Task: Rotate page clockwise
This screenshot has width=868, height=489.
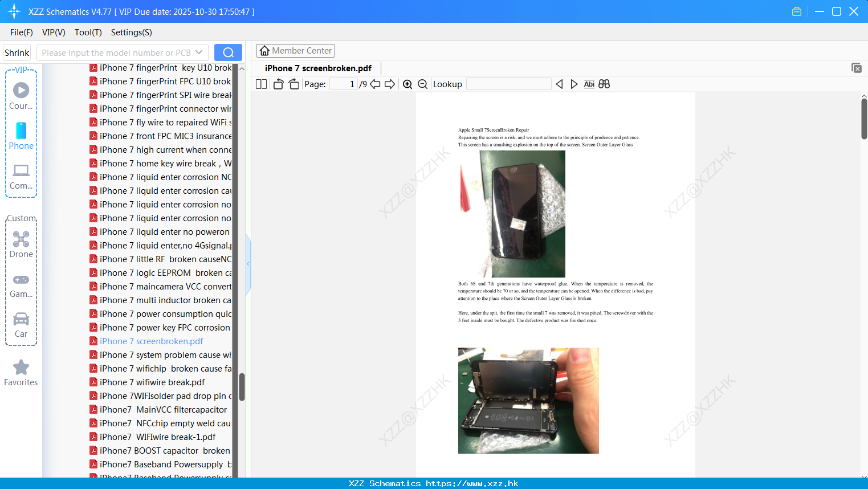Action: click(294, 84)
